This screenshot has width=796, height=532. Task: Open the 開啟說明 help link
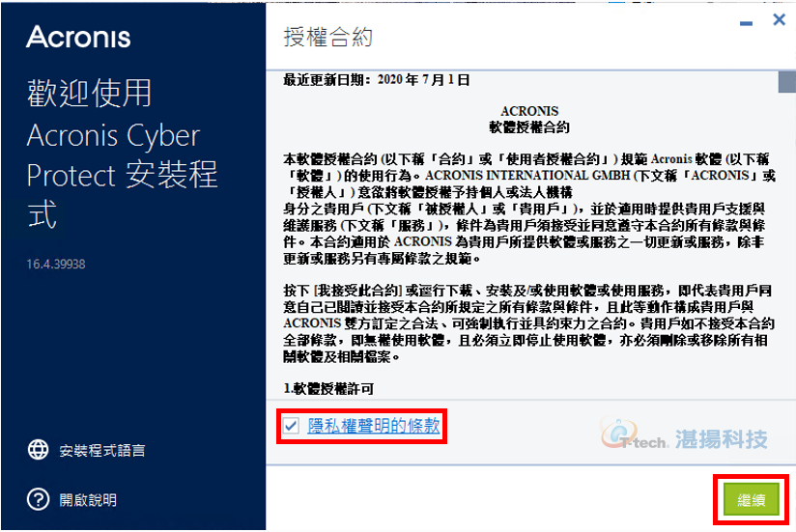pyautogui.click(x=88, y=500)
